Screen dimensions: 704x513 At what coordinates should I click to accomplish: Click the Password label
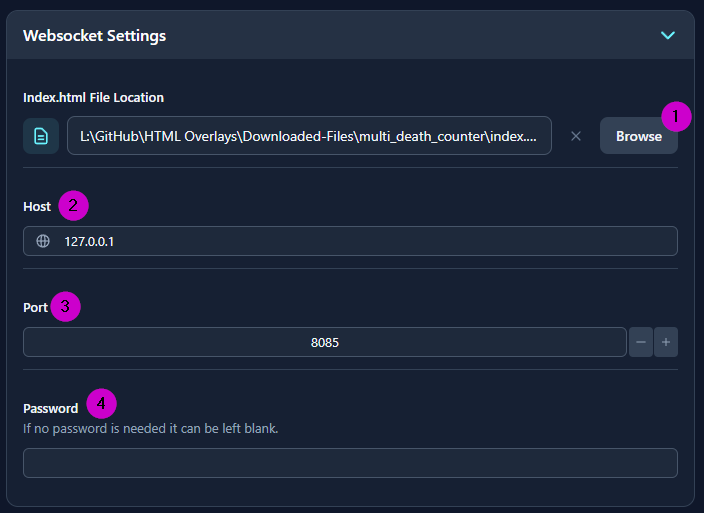51,408
